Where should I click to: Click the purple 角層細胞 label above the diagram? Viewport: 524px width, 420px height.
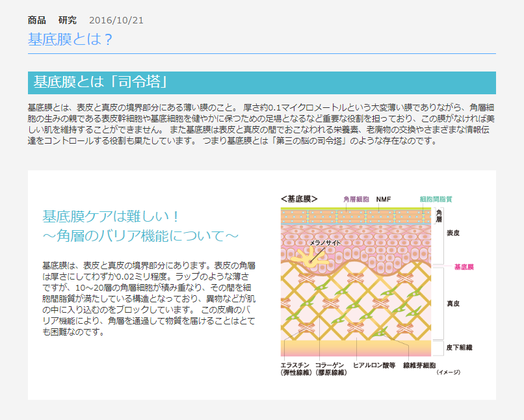point(356,199)
